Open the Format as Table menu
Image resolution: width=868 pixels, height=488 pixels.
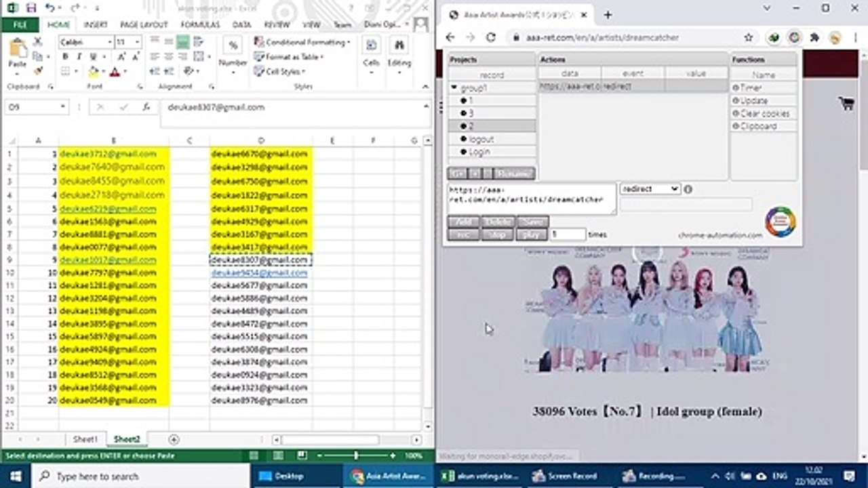(289, 56)
